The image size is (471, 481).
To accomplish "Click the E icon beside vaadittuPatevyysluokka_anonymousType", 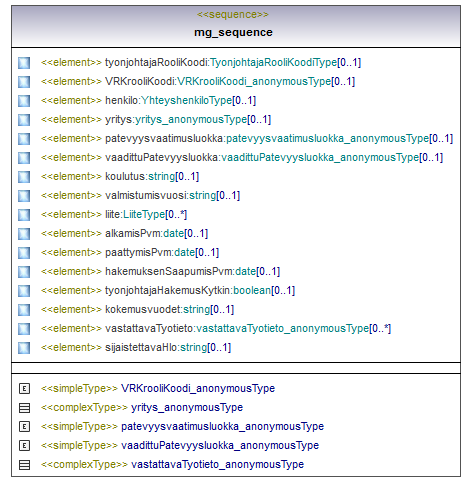I will tap(24, 446).
